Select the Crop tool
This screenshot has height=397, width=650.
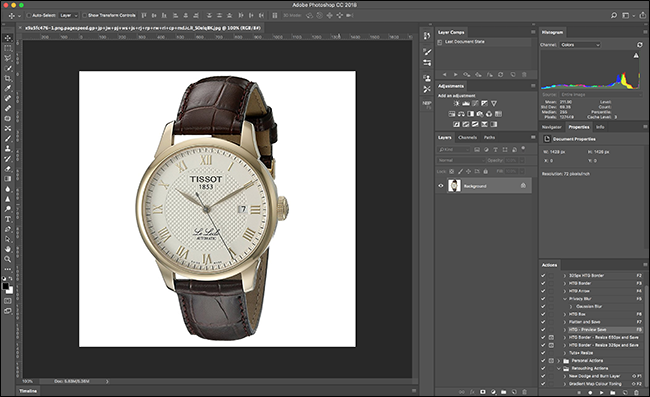(x=8, y=78)
